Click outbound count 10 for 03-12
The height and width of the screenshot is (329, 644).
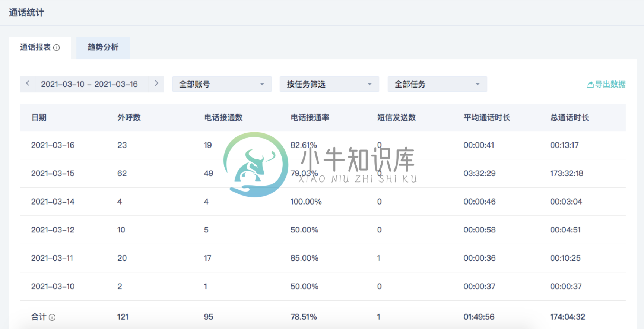click(x=121, y=230)
